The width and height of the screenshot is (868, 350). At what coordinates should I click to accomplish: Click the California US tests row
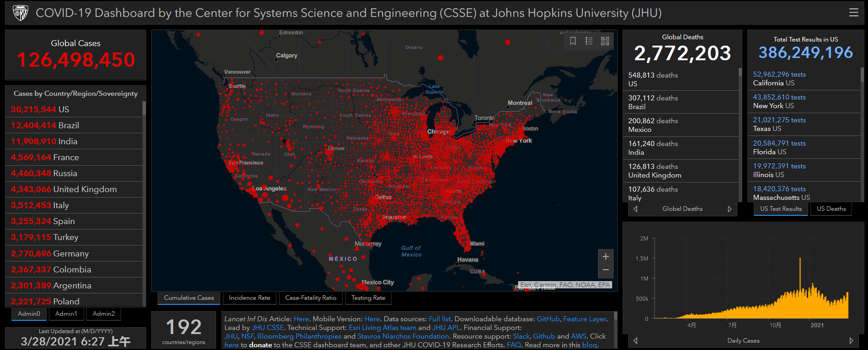[804, 78]
